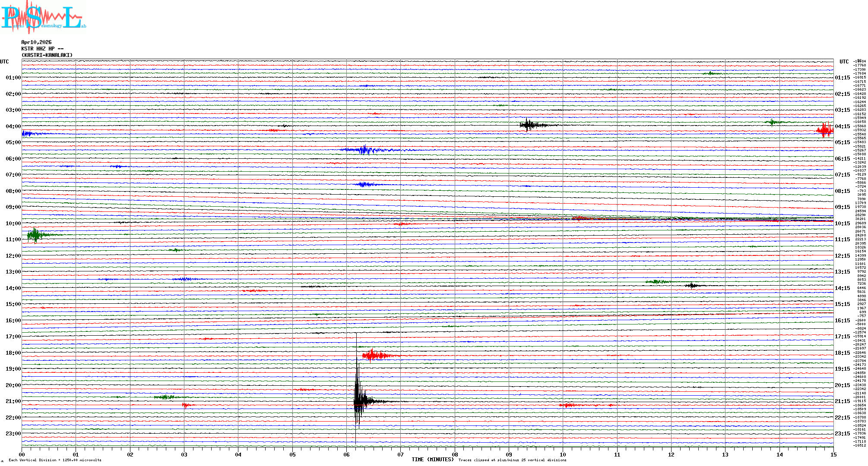Click the 06 minute mark on bottom axis

(346, 455)
